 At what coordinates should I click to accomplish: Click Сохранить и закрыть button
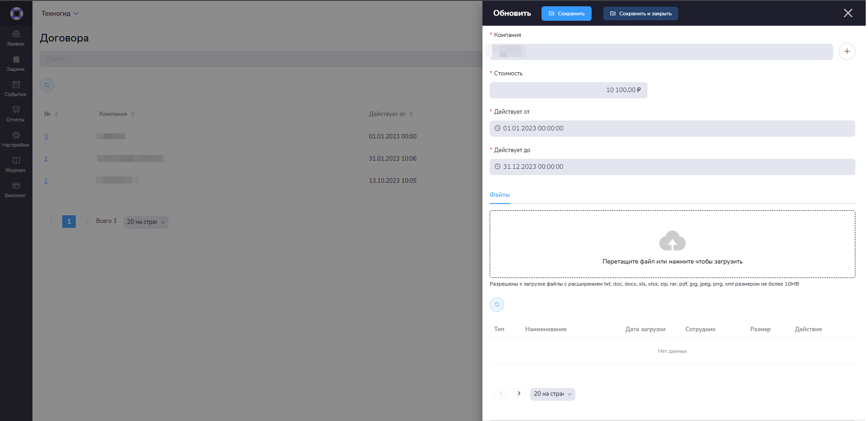click(641, 14)
